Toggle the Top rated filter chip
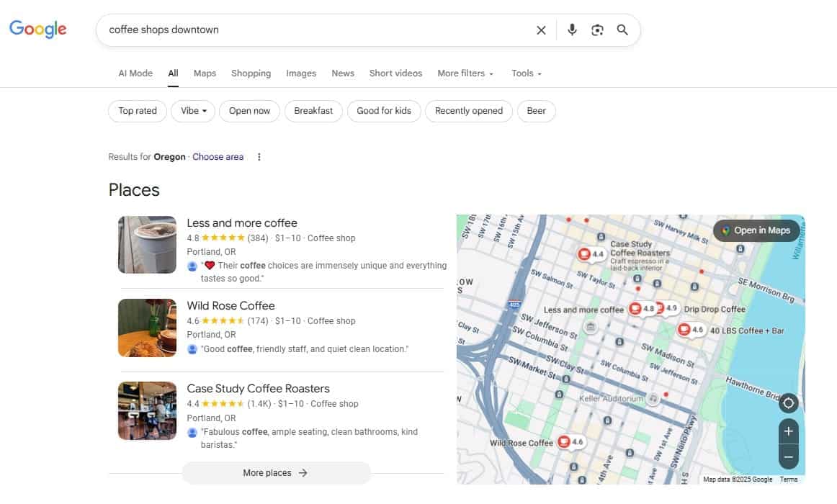The image size is (837, 504). tap(138, 111)
